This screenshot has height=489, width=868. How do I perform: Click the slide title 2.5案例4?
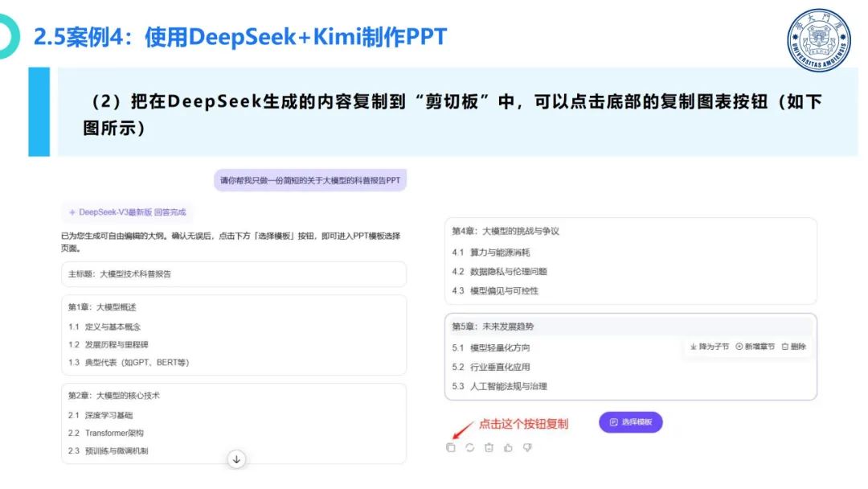240,36
